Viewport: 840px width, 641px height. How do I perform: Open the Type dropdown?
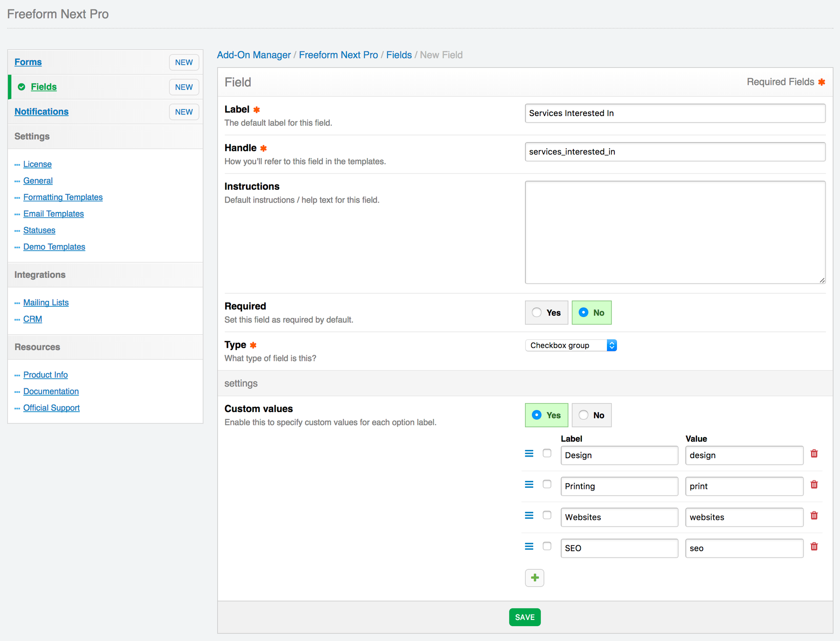571,345
